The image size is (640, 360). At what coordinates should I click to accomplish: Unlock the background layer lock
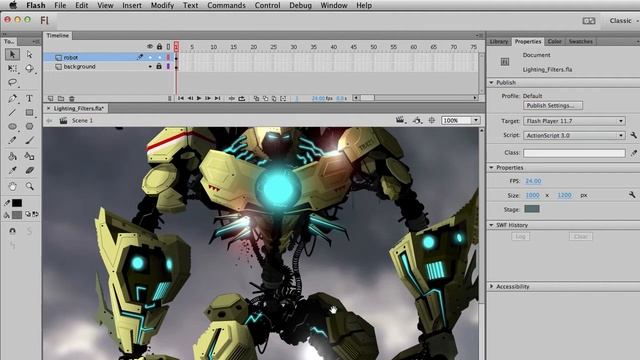(159, 66)
